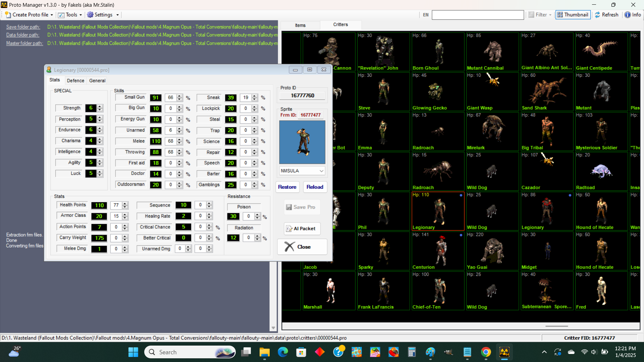Image resolution: width=644 pixels, height=362 pixels.
Task: Switch to the Items tab
Action: click(x=300, y=25)
